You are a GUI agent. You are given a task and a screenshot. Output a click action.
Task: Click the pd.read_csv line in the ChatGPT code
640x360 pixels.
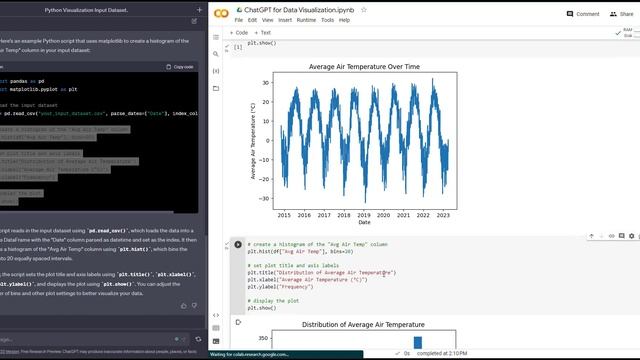pos(99,113)
